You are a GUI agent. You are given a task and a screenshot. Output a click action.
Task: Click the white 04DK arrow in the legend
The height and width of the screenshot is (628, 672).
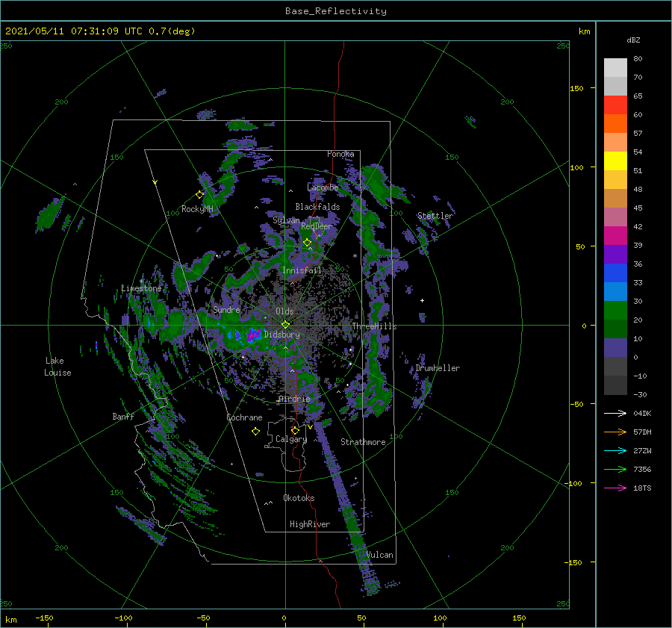(615, 413)
